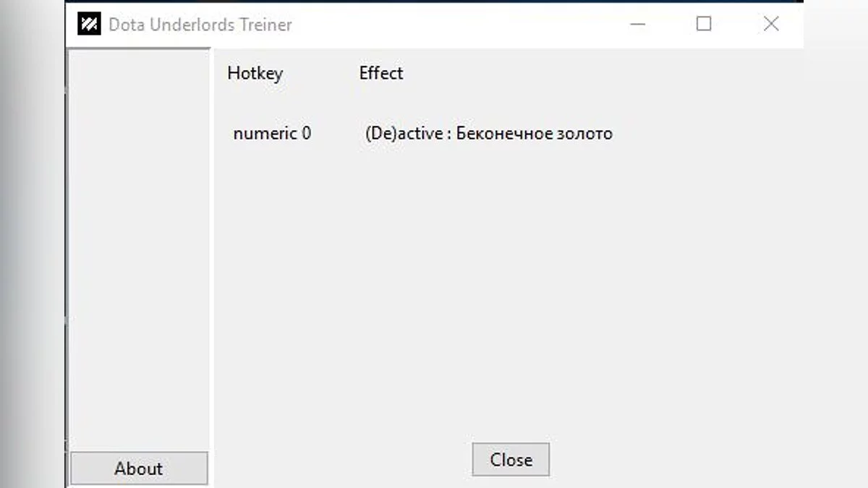Click the light background right of the window
Viewport: 868px width, 488px height.
coord(835,246)
